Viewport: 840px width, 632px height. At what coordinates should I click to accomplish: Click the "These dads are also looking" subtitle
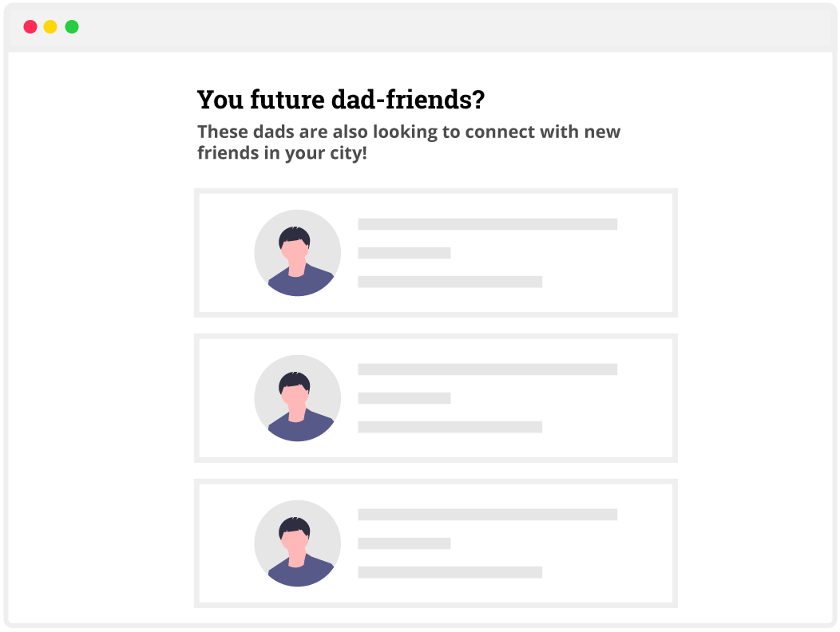tap(408, 142)
